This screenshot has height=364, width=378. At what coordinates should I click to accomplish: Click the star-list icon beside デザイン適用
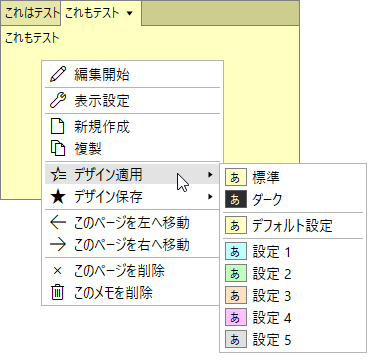(x=58, y=174)
